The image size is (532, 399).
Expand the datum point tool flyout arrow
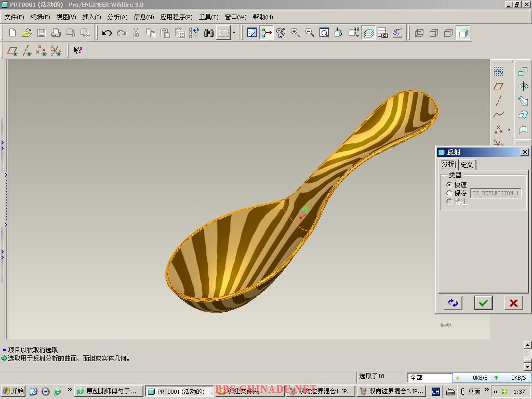pos(509,129)
